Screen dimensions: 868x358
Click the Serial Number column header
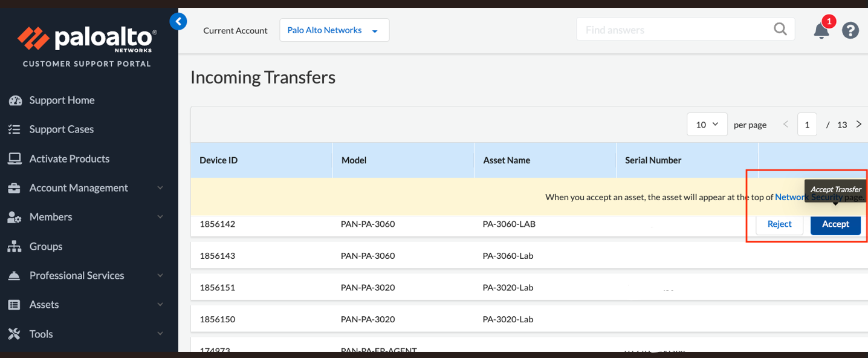(x=687, y=160)
